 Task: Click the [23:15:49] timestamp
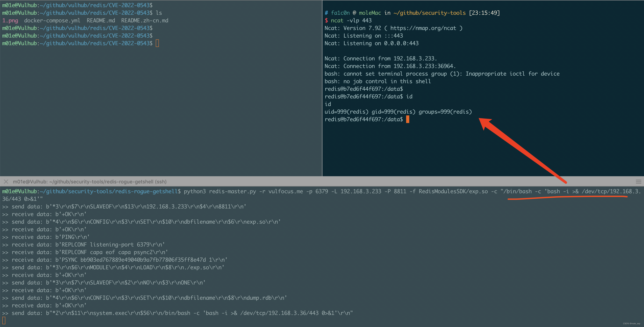click(x=484, y=13)
